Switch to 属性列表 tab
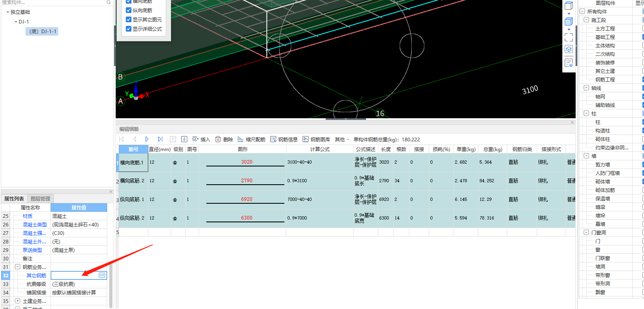 pyautogui.click(x=14, y=199)
